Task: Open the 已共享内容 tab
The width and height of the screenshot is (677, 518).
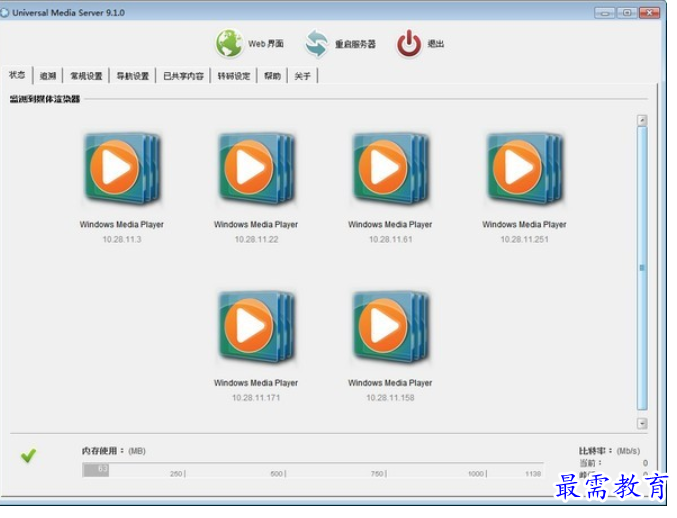Action: [183, 76]
